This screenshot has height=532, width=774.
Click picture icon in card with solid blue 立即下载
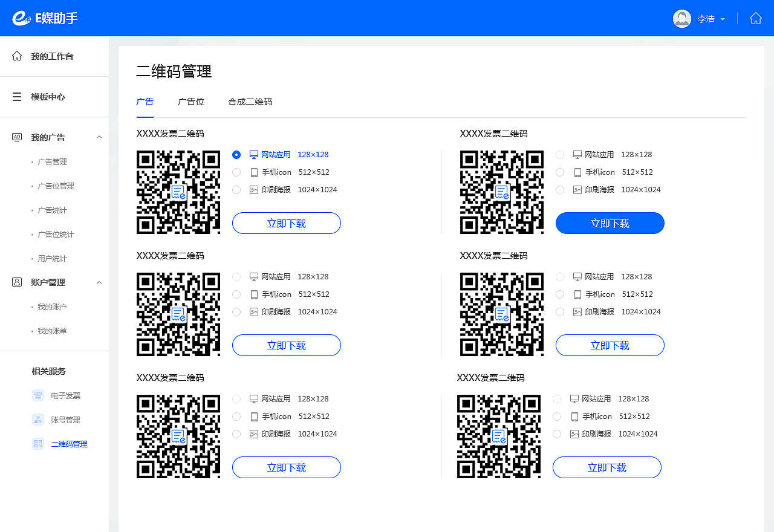pyautogui.click(x=577, y=190)
